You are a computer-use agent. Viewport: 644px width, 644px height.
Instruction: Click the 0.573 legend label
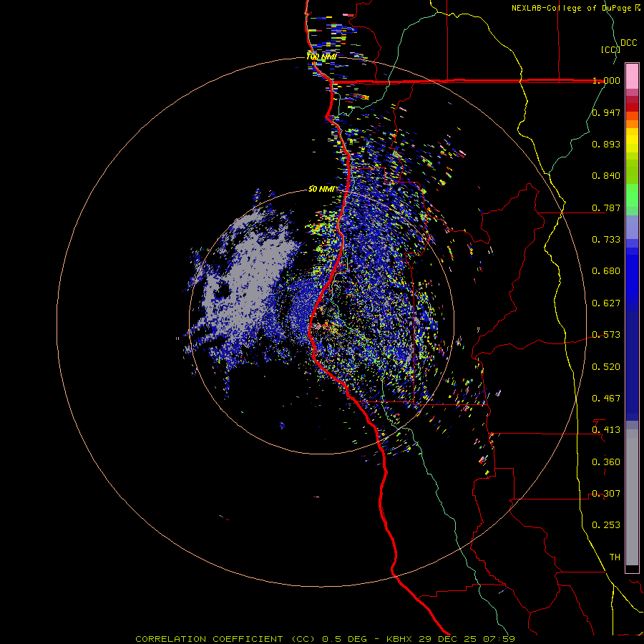click(x=606, y=335)
